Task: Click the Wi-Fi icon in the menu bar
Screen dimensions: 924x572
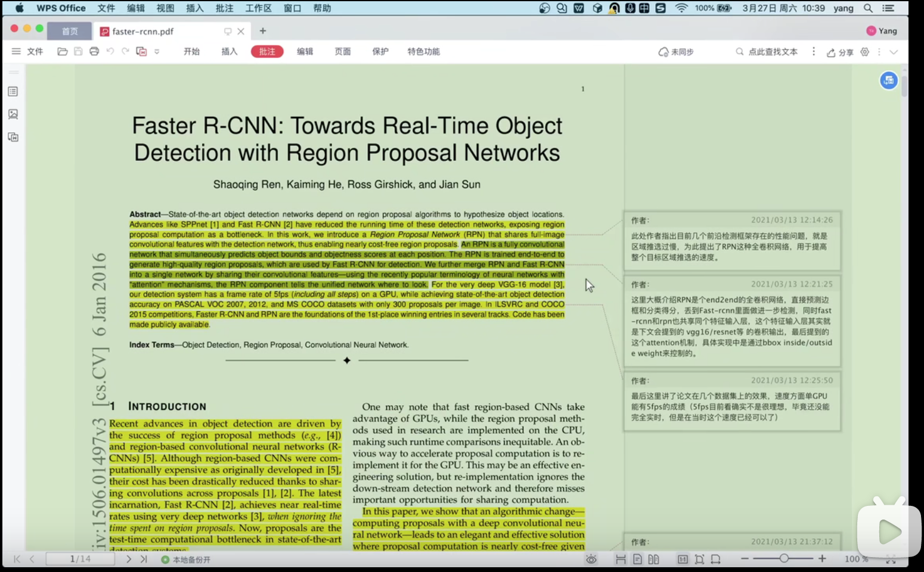Action: click(x=681, y=8)
